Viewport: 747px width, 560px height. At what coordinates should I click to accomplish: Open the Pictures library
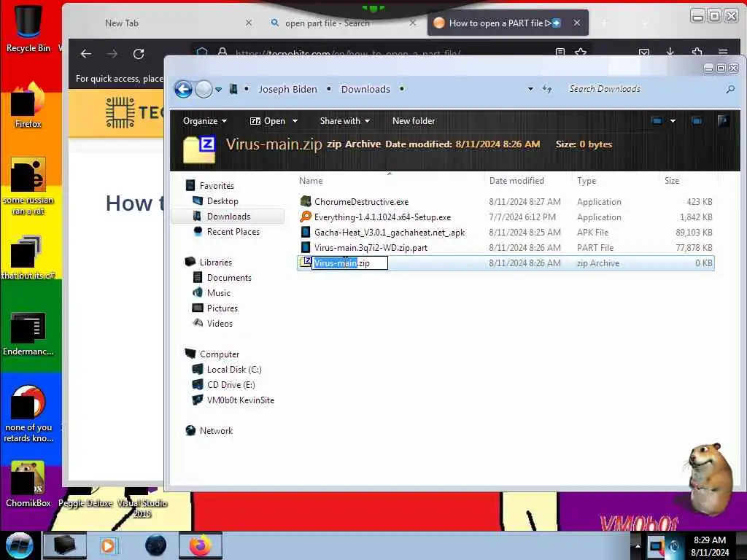222,308
